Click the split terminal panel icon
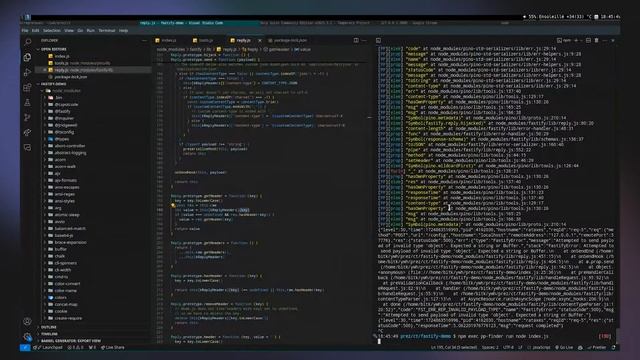This screenshot has width=640, height=360. point(588,40)
